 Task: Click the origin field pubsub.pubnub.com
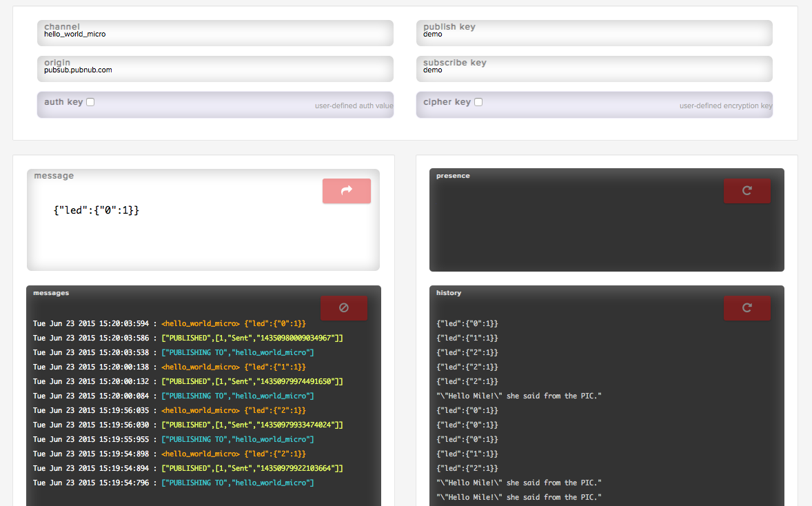215,70
